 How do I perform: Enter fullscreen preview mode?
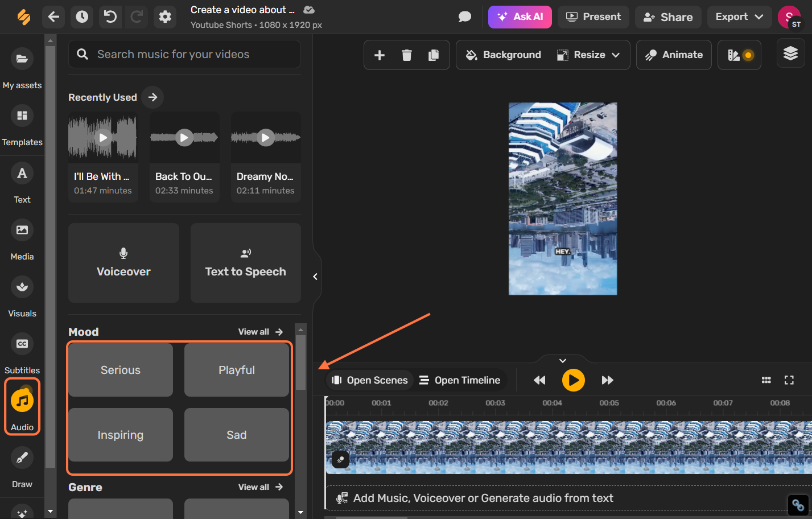789,380
